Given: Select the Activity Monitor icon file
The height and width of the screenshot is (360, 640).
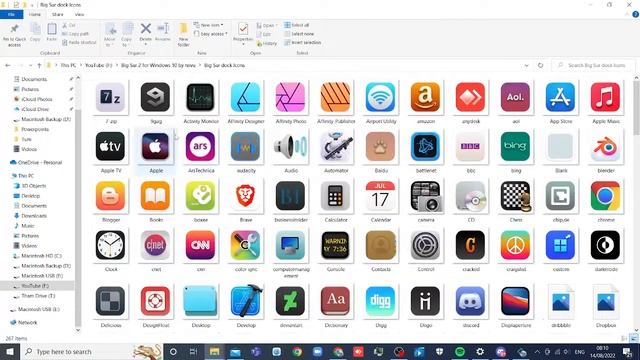Looking at the screenshot, I should [x=200, y=102].
